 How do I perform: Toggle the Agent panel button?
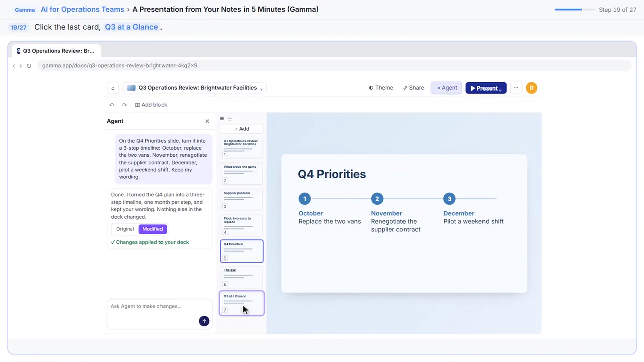click(446, 88)
